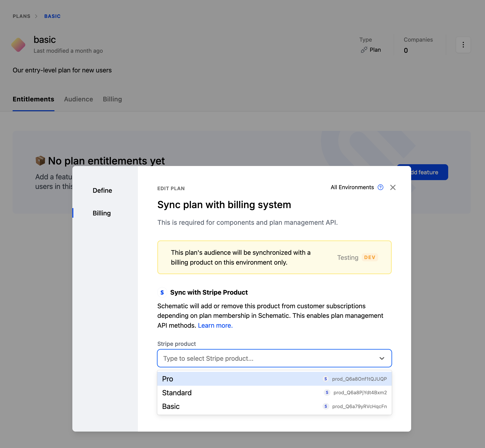
Task: Choose Standard from the Stripe product list
Action: click(177, 393)
